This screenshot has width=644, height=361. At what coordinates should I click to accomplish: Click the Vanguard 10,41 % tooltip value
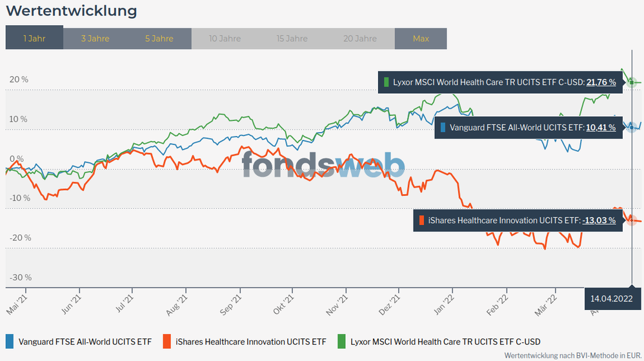[x=601, y=128]
